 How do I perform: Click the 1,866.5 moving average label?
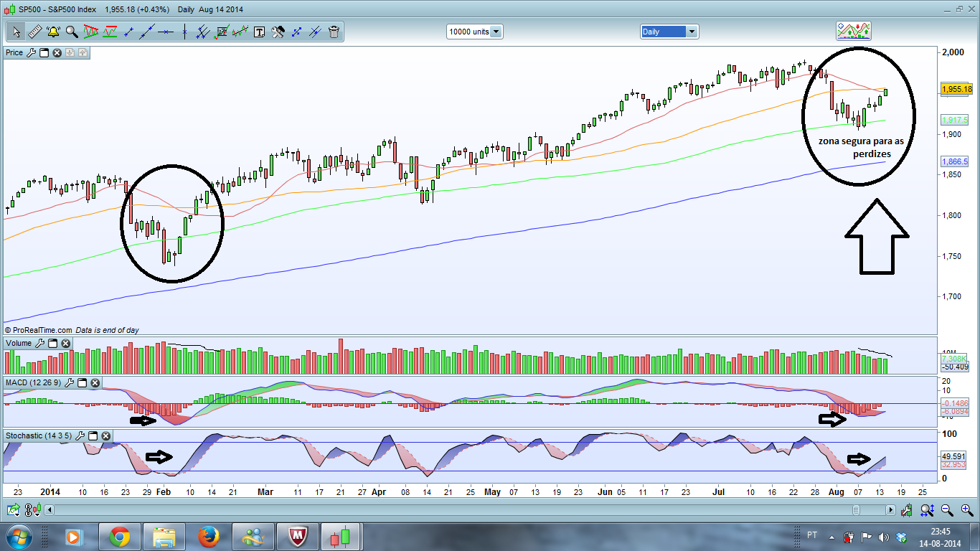pyautogui.click(x=955, y=162)
